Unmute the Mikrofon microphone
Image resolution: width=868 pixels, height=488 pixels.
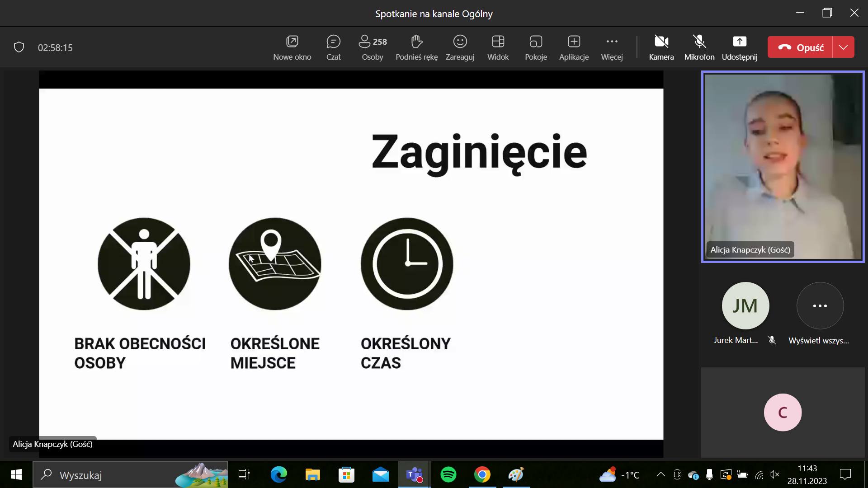(x=699, y=47)
